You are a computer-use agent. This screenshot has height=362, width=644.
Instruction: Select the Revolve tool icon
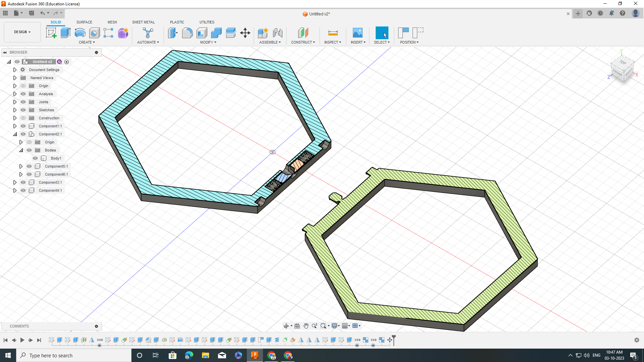point(80,33)
